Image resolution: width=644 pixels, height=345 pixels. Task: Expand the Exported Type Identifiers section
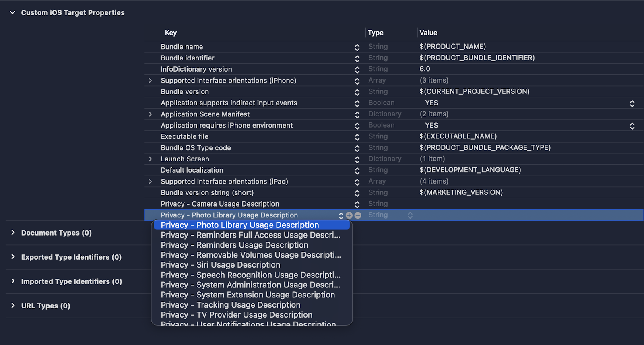coord(13,257)
